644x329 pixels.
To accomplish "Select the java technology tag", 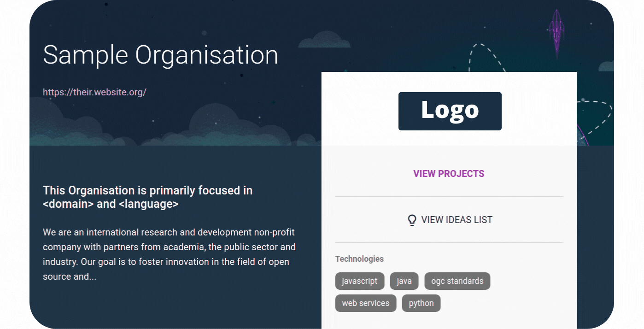I will [x=404, y=281].
